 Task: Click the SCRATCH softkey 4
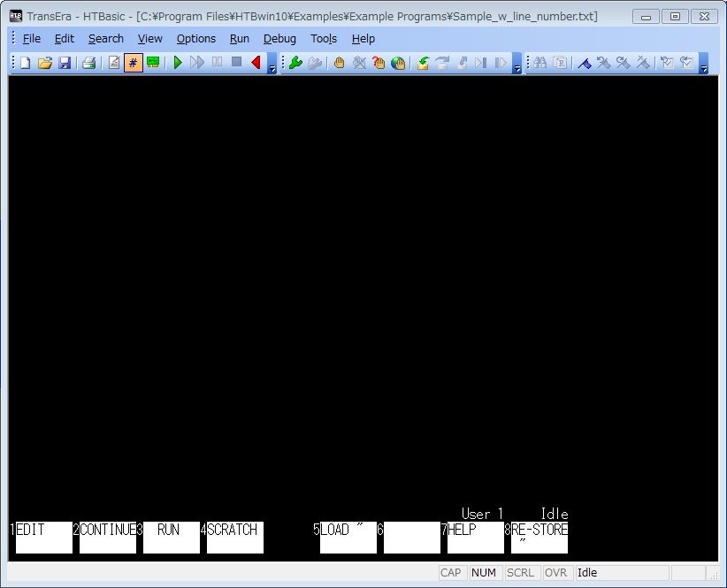click(x=235, y=538)
